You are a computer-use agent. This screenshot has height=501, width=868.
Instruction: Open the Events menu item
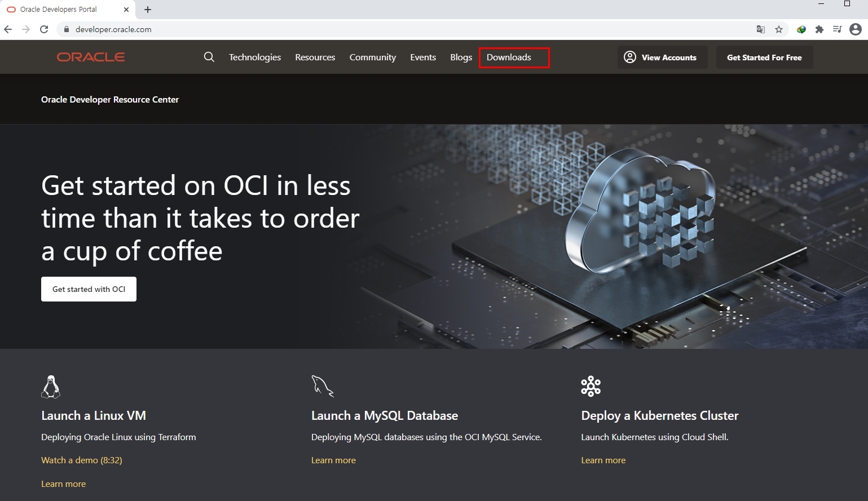tap(423, 57)
